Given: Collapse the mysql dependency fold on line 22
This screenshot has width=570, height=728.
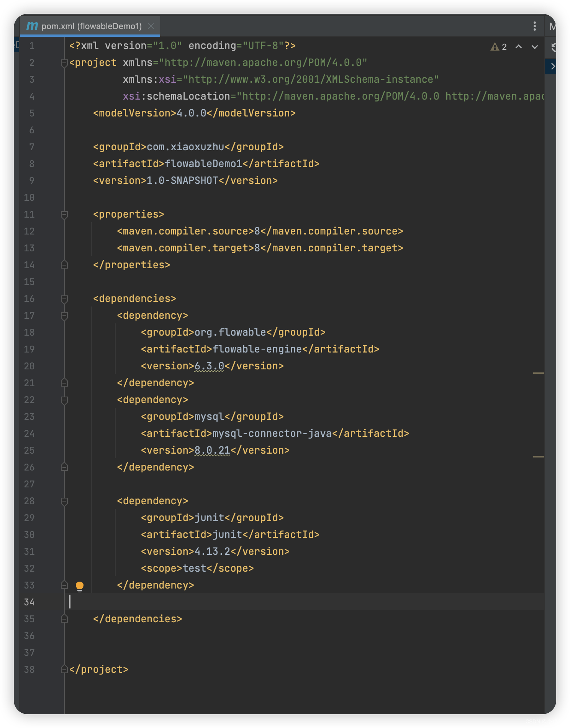Looking at the screenshot, I should point(64,400).
